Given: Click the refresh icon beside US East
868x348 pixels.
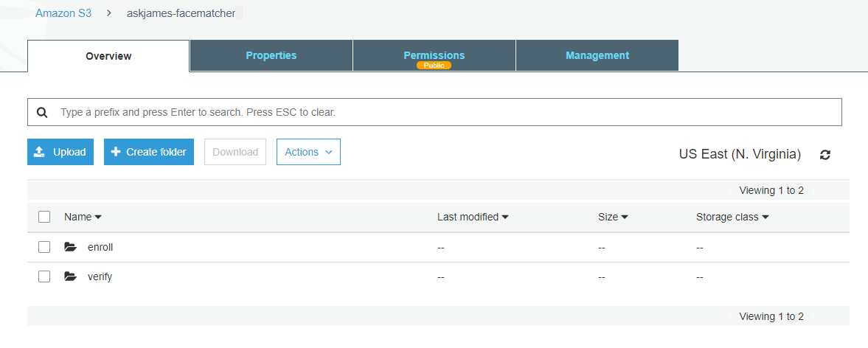Looking at the screenshot, I should pyautogui.click(x=825, y=155).
